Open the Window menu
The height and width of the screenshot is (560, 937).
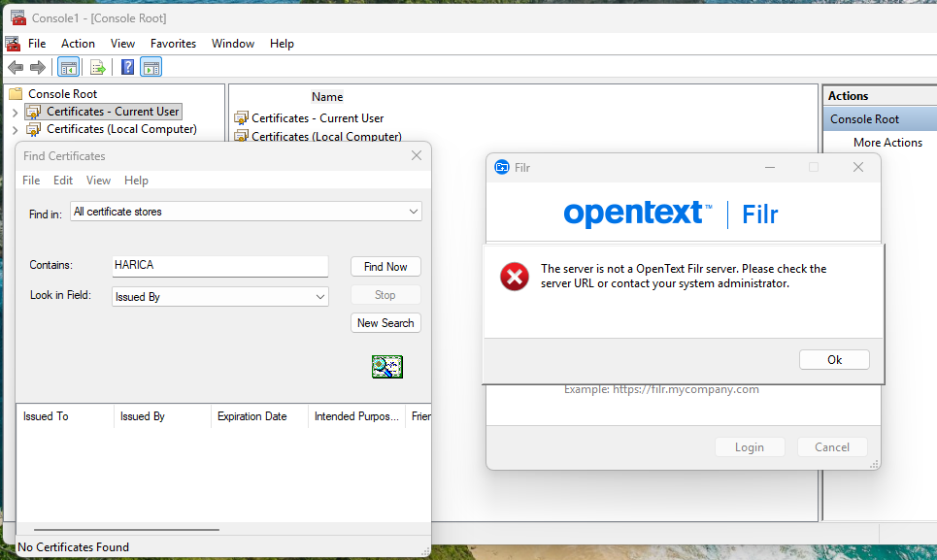pyautogui.click(x=233, y=44)
